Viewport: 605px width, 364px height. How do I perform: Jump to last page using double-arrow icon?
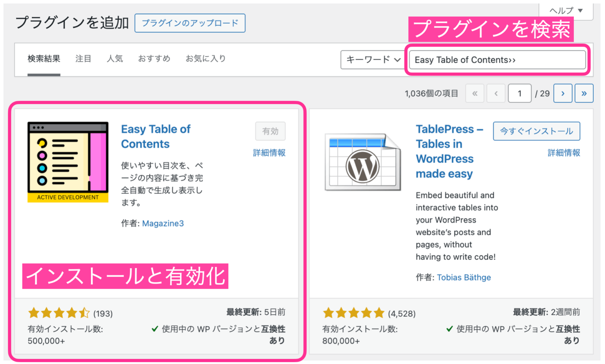(584, 93)
